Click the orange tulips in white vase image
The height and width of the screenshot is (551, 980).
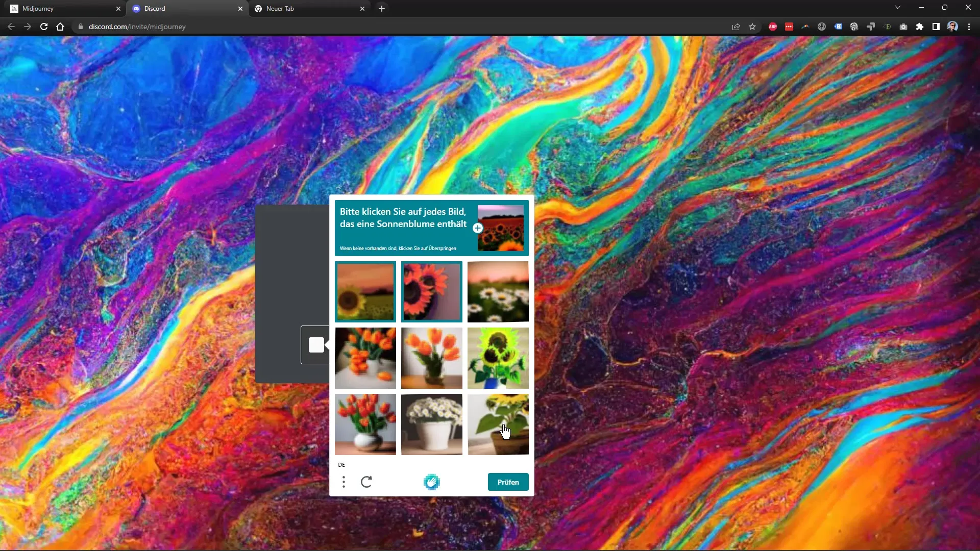(x=365, y=358)
